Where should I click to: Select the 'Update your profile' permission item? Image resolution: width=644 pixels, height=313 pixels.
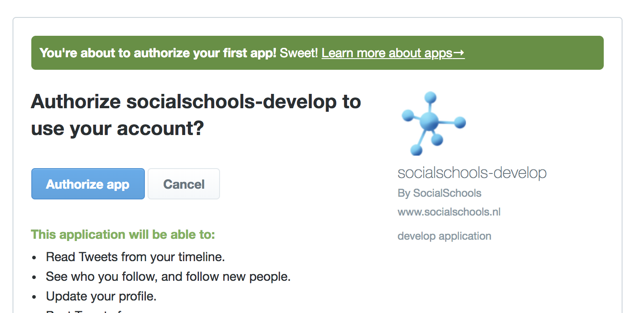101,296
